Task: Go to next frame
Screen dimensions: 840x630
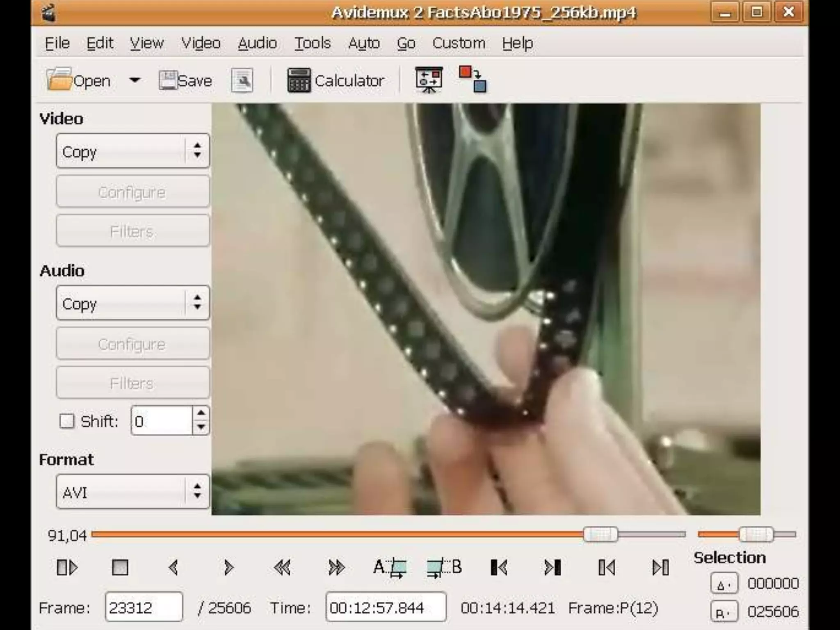Action: coord(228,568)
